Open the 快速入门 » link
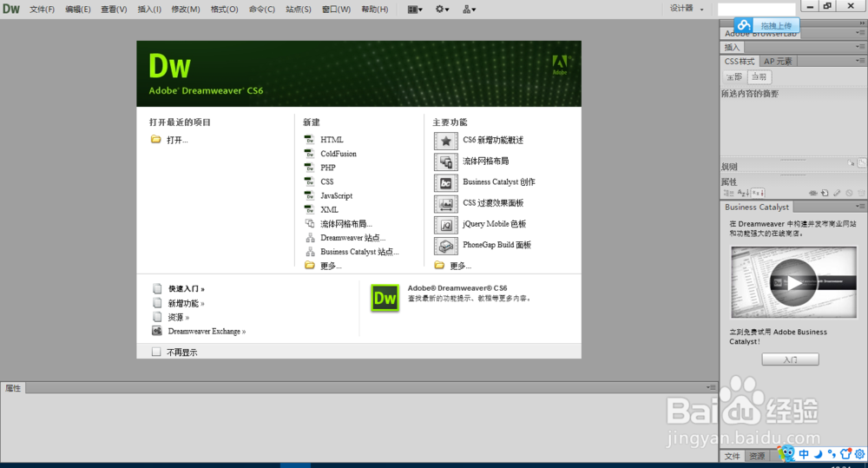Image resolution: width=868 pixels, height=468 pixels. point(187,288)
